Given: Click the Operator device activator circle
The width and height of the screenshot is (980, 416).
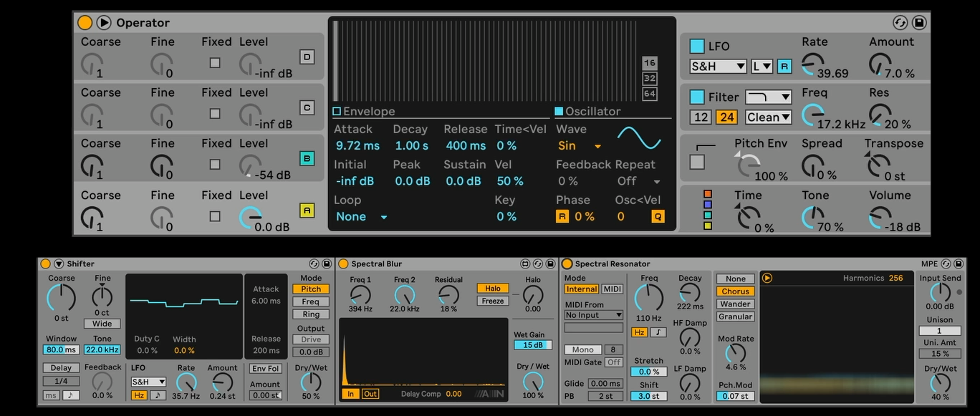Looking at the screenshot, I should tap(85, 22).
